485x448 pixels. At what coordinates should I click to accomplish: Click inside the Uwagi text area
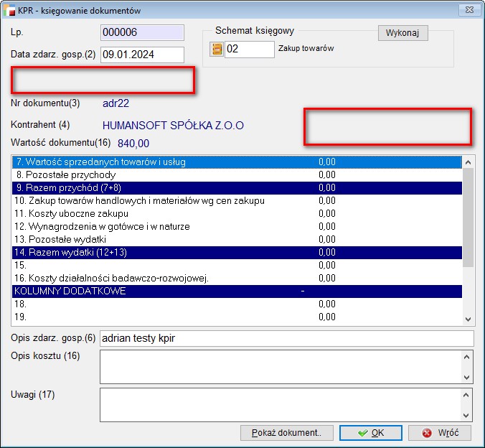280,404
